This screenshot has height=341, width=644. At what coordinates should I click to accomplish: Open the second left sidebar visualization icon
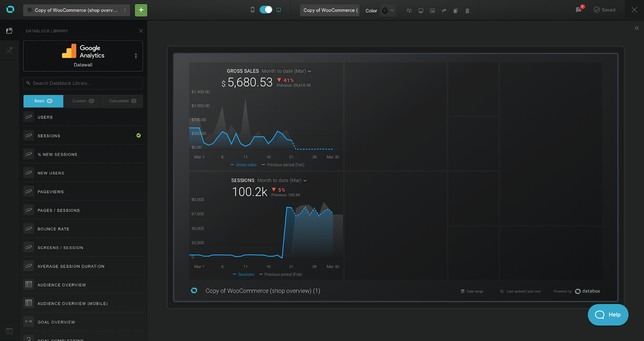pos(9,50)
